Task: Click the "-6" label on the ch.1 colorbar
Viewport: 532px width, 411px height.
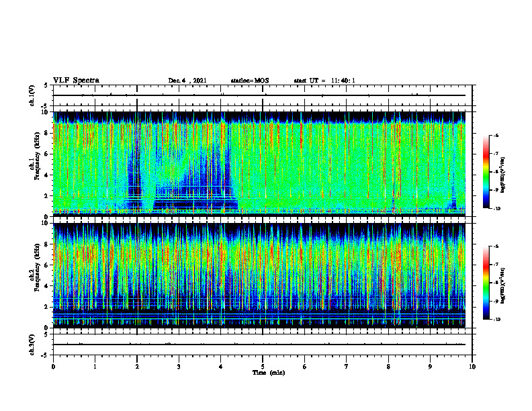Action: [x=496, y=135]
